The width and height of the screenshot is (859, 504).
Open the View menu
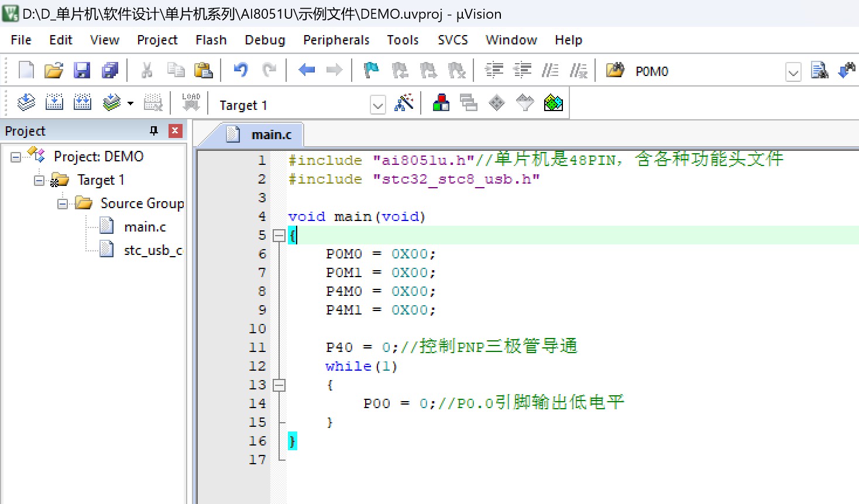[x=105, y=40]
